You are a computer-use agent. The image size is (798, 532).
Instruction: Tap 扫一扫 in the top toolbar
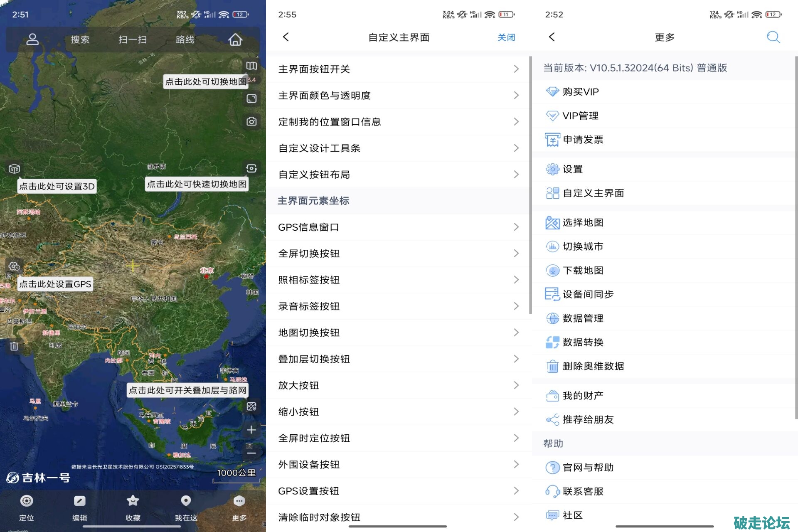[133, 39]
